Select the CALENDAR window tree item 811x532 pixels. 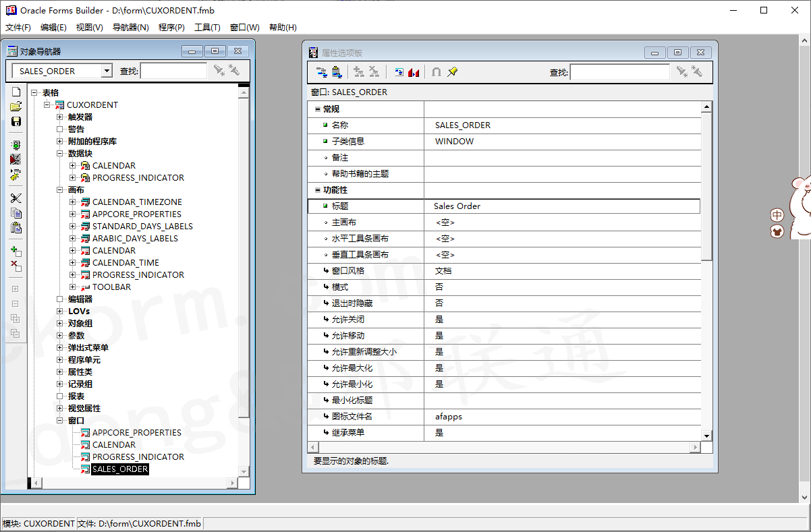coord(109,444)
